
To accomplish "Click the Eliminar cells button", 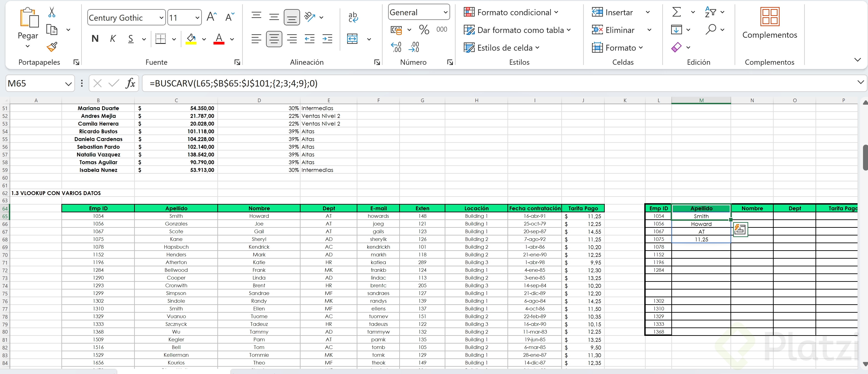I will (613, 30).
